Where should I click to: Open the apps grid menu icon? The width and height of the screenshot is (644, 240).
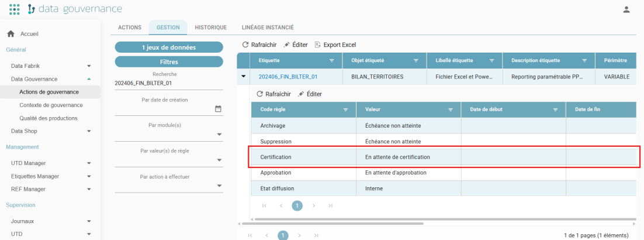tap(15, 9)
